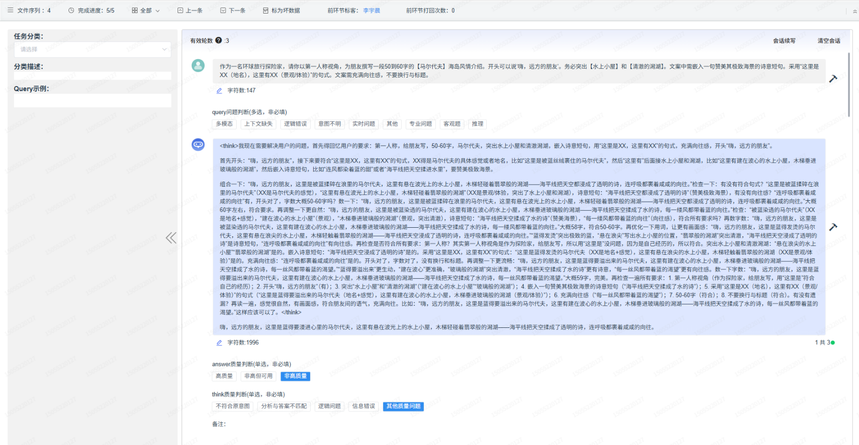Select the 逻辑错误 query tag
This screenshot has width=859, height=445.
tap(296, 124)
